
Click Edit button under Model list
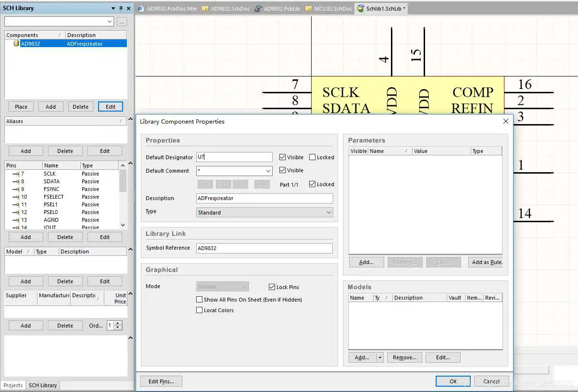coord(104,281)
